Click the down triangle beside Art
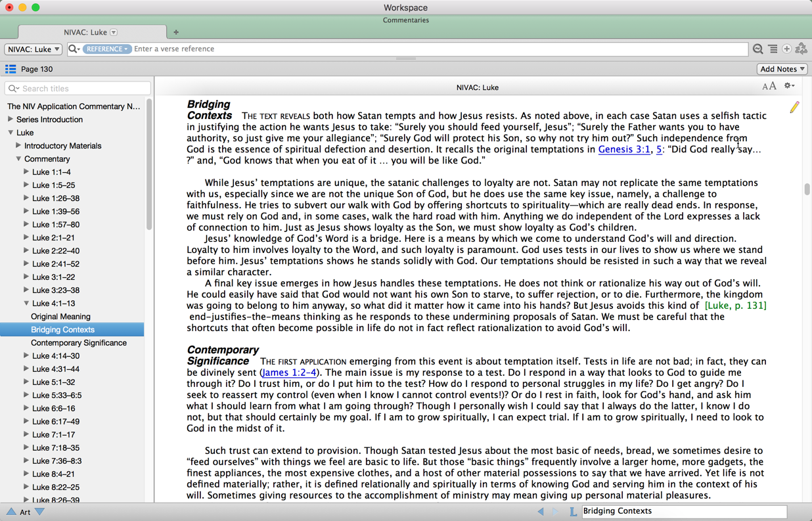 tap(39, 511)
